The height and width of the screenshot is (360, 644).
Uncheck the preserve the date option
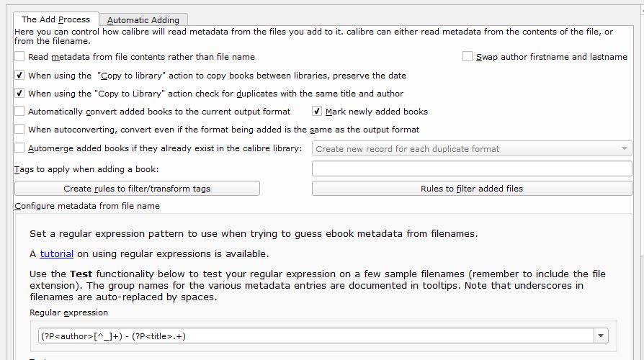click(x=20, y=75)
